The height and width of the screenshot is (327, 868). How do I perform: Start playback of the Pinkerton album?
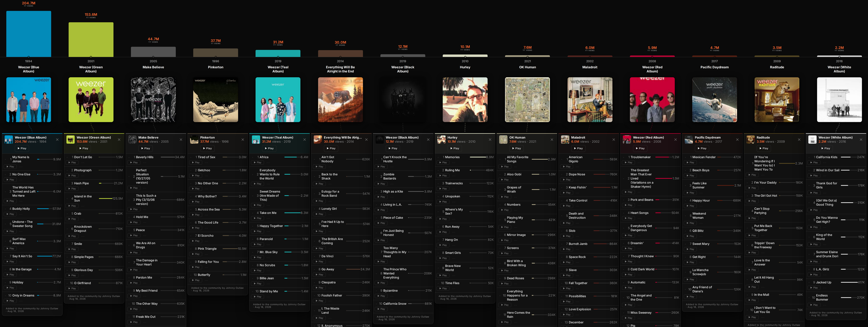pos(207,148)
